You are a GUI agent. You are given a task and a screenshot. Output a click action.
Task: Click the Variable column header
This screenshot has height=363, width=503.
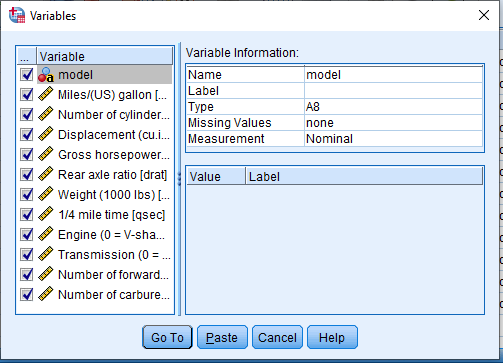[105, 56]
